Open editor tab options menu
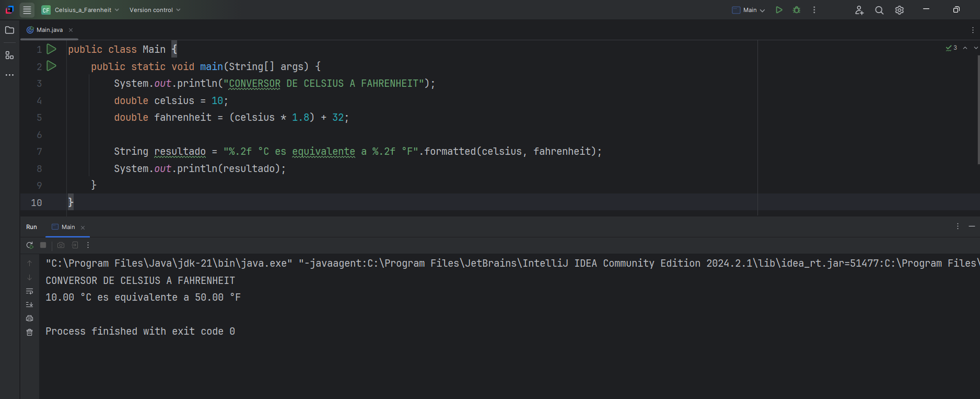Screen dimensions: 980x399 click(x=973, y=30)
